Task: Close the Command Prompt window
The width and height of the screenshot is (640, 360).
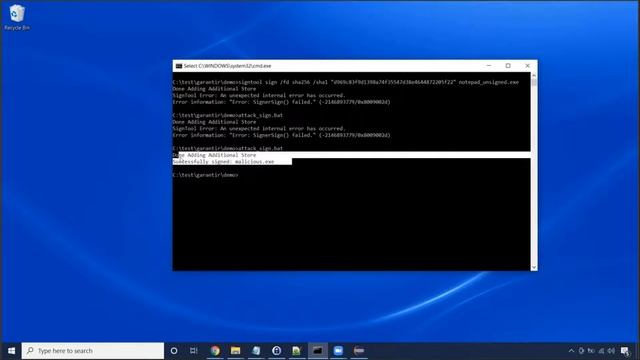Action: point(527,66)
